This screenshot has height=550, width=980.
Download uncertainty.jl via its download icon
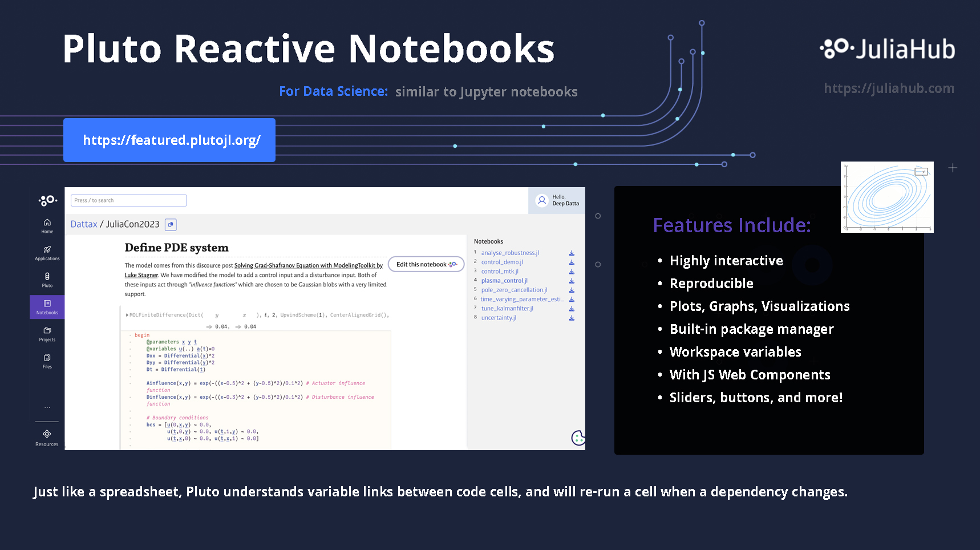point(572,318)
